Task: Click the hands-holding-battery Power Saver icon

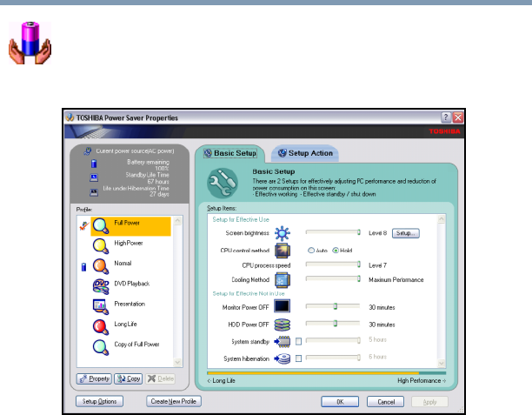Action: [30, 44]
